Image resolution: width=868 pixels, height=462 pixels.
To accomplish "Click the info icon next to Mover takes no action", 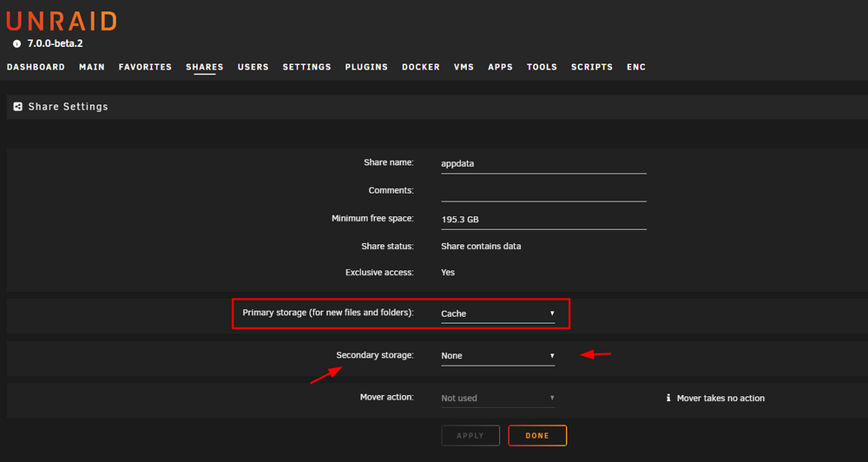I will [668, 398].
